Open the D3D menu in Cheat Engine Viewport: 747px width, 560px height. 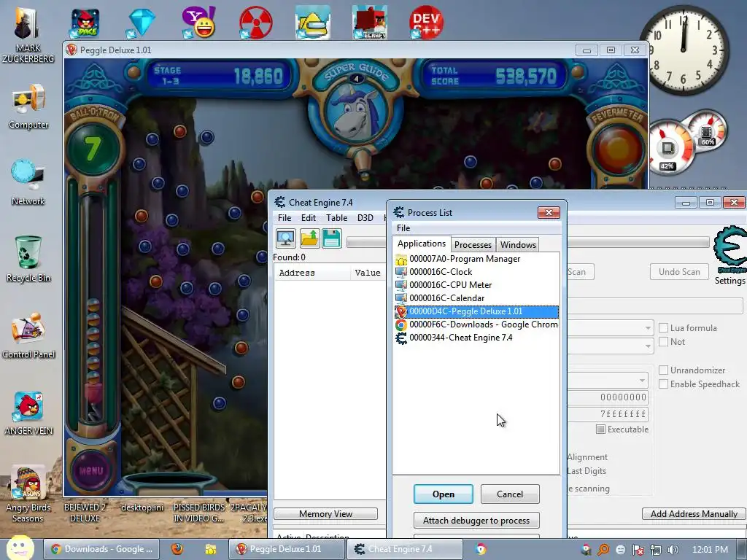click(x=365, y=217)
